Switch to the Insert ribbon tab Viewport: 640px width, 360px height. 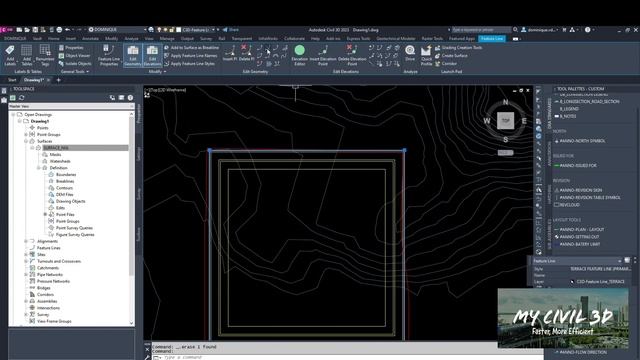pos(71,39)
